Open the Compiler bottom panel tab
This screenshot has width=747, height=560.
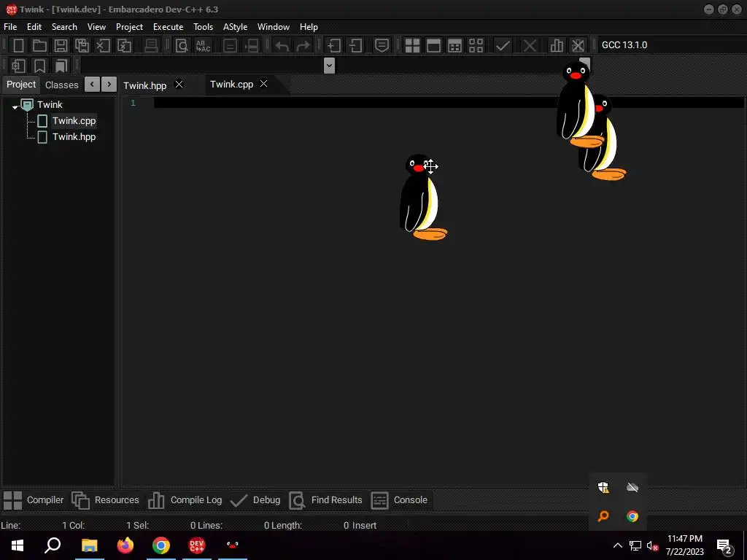click(x=34, y=500)
